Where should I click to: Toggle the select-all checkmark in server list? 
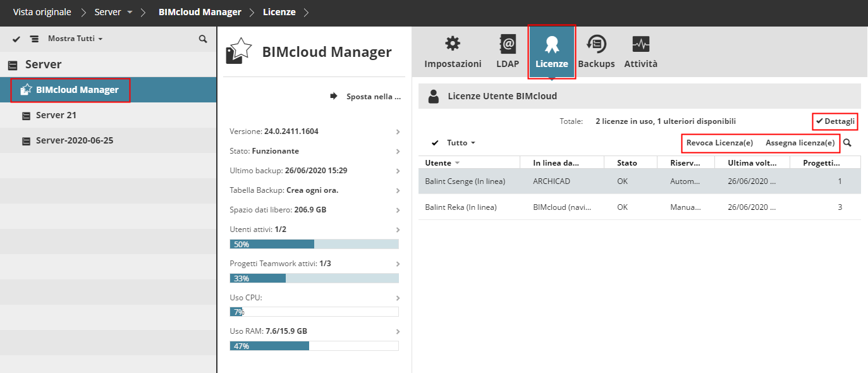click(x=16, y=39)
